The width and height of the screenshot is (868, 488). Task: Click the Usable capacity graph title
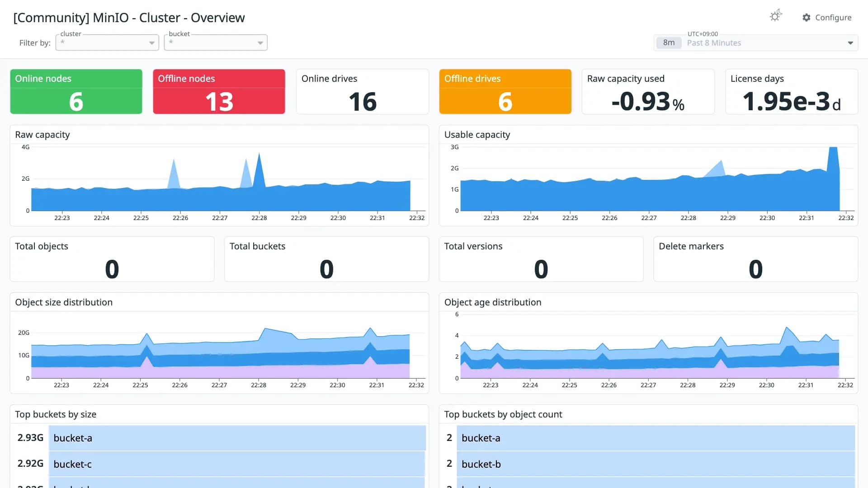[477, 135]
